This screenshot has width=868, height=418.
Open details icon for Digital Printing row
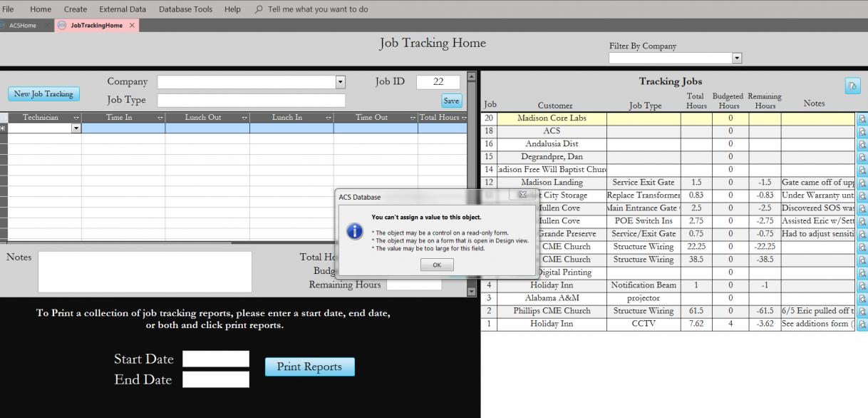pos(862,272)
